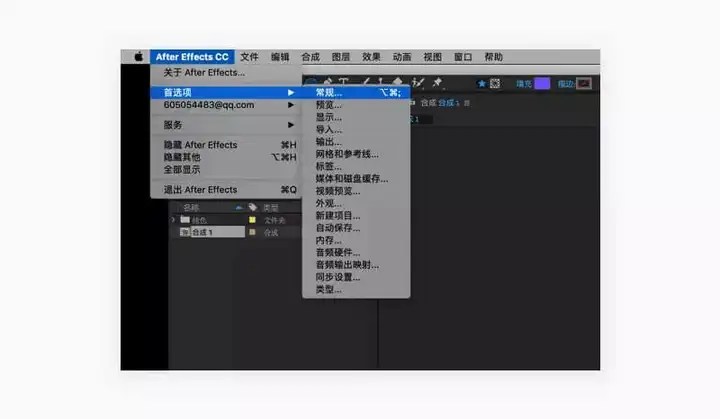Click the 类型 column header
This screenshot has height=419, width=720.
click(271, 208)
